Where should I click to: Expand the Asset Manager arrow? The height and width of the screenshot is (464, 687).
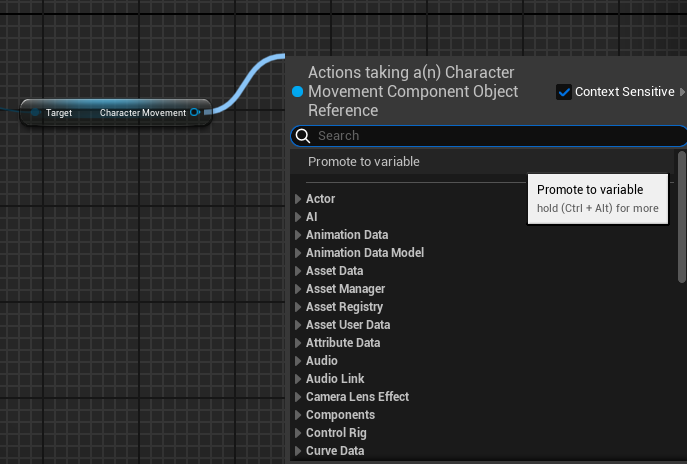(298, 289)
